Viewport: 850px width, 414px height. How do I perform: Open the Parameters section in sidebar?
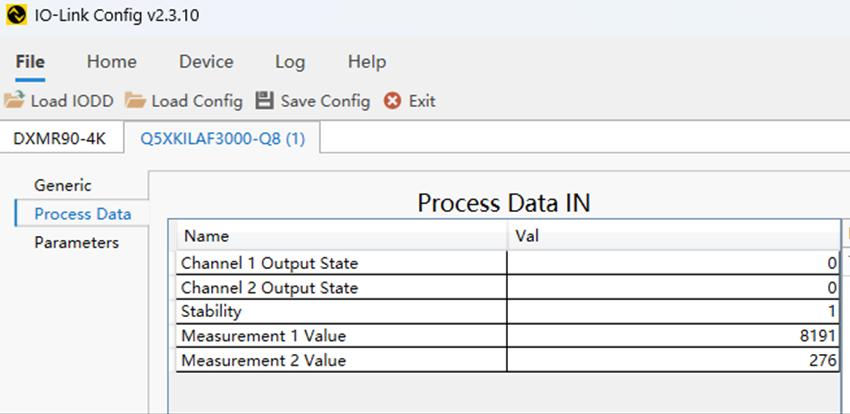click(77, 243)
